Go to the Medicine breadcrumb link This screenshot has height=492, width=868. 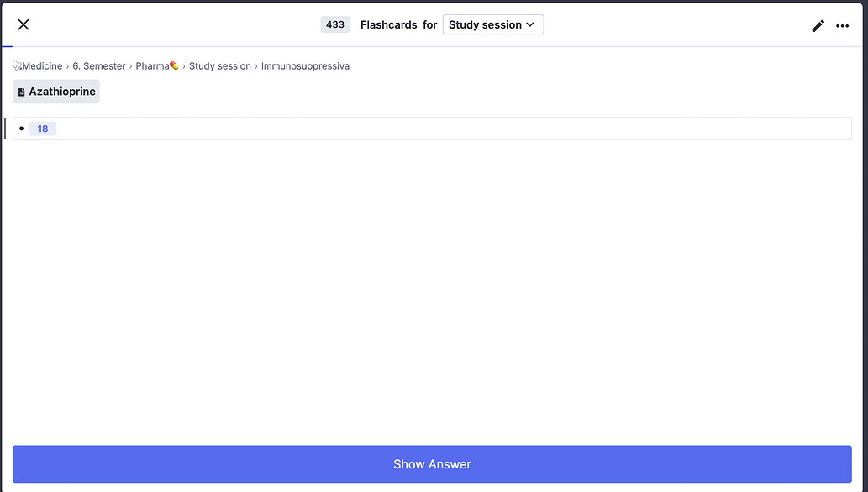[x=41, y=65]
